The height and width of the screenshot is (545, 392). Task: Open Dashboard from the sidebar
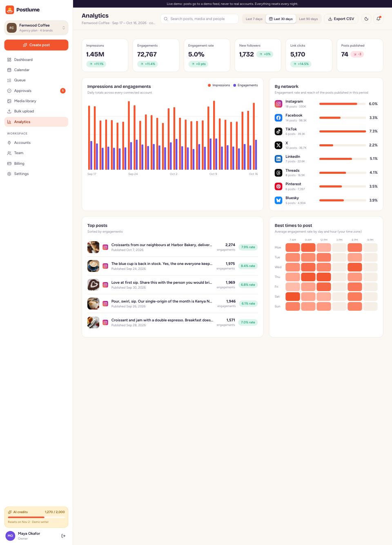tap(36, 60)
